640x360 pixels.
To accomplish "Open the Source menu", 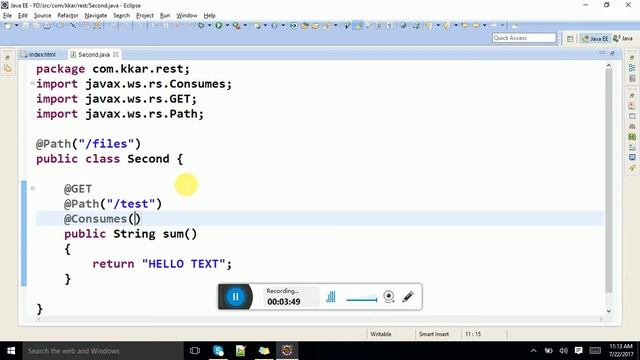I will point(42,16).
